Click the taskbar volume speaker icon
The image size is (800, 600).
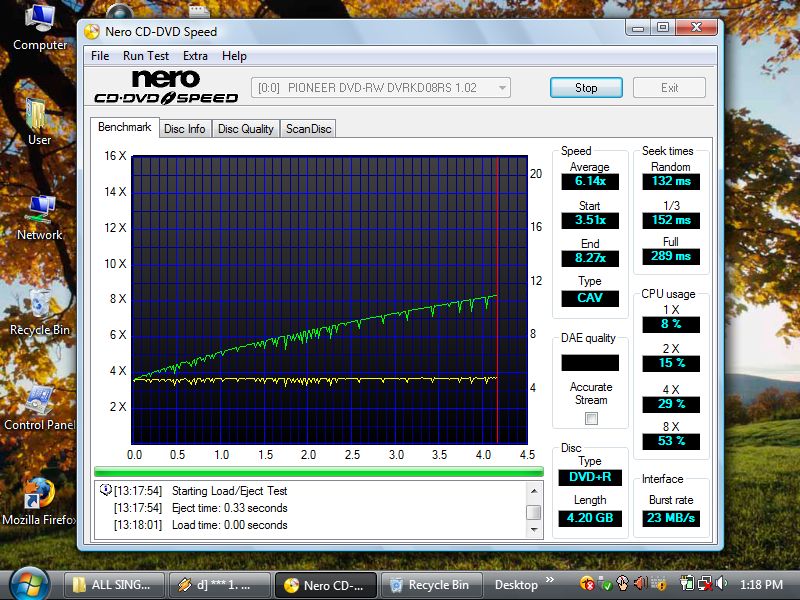pyautogui.click(x=721, y=583)
